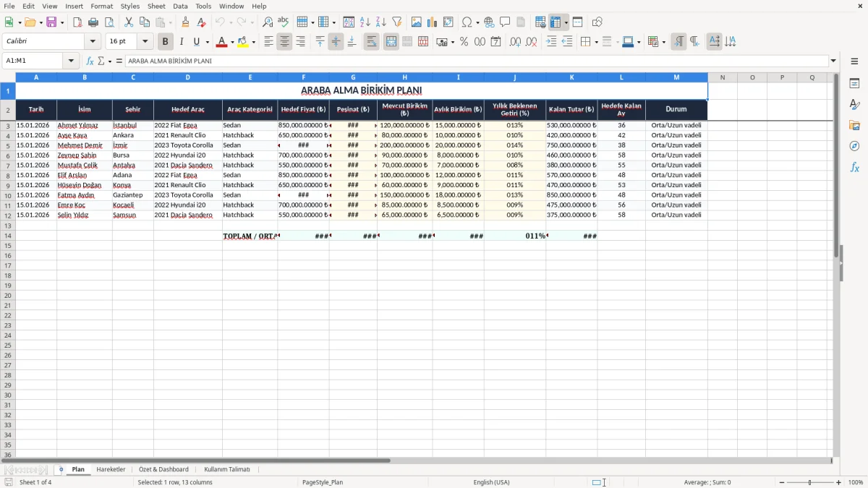Image resolution: width=868 pixels, height=488 pixels.
Task: Switch to the Özet & Dashboard sheet tab
Action: [163, 469]
